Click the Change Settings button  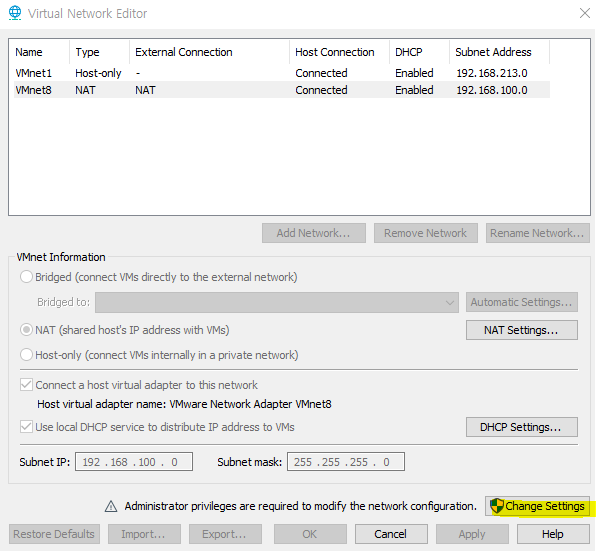click(x=537, y=506)
